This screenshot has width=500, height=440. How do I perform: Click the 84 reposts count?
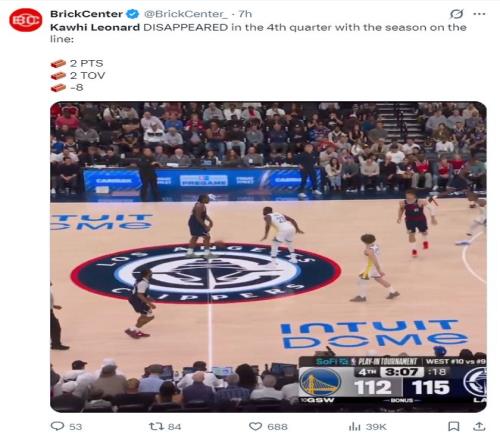click(174, 427)
